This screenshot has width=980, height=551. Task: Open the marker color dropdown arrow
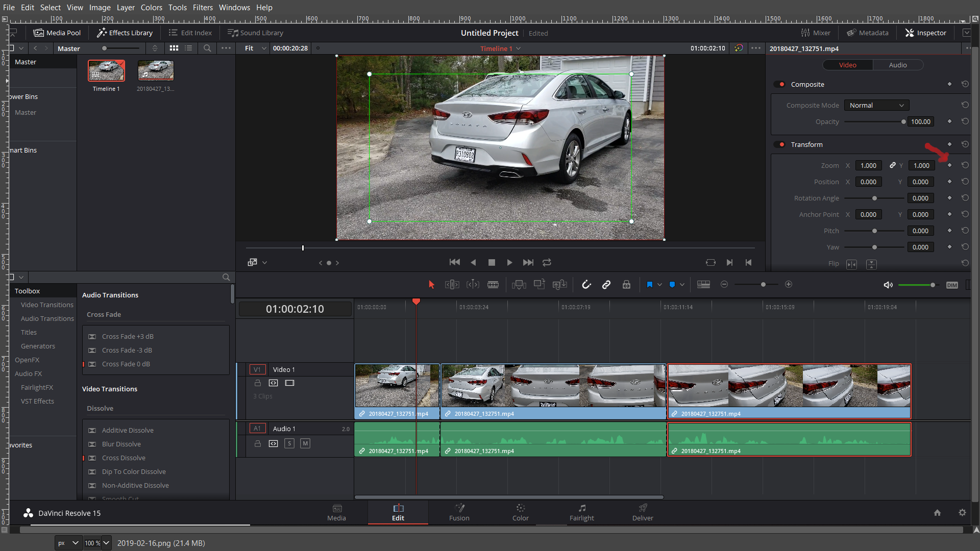point(682,285)
